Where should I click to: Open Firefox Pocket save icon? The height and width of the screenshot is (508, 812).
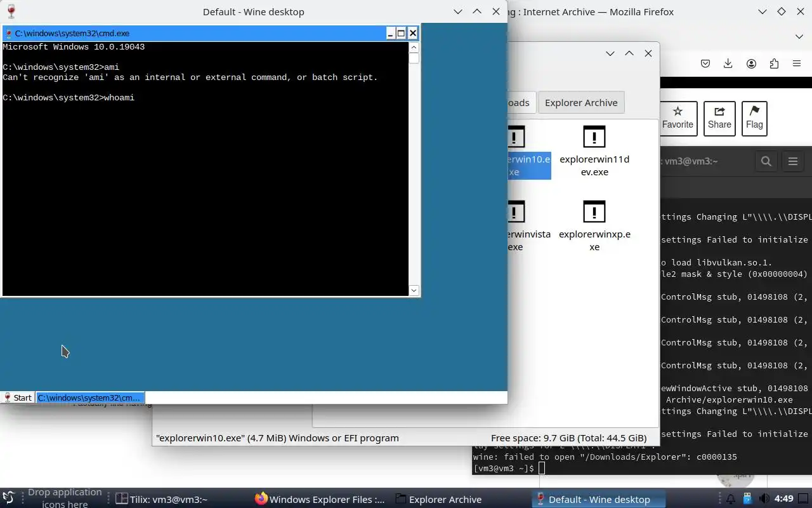pos(705,63)
